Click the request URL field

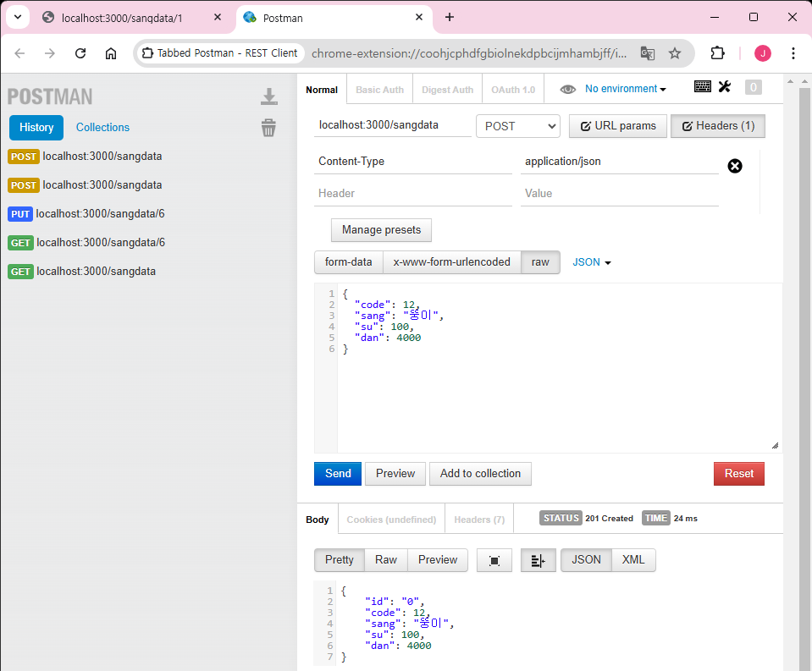(x=393, y=125)
